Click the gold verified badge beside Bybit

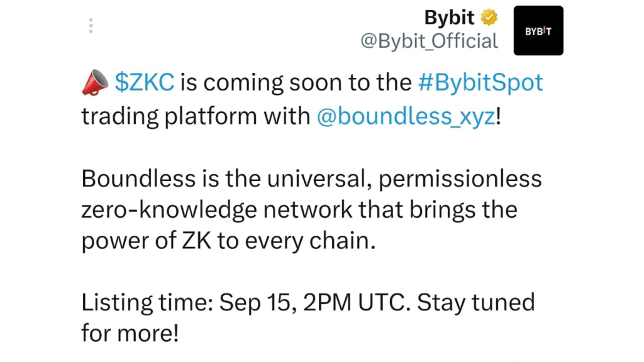pos(489,17)
